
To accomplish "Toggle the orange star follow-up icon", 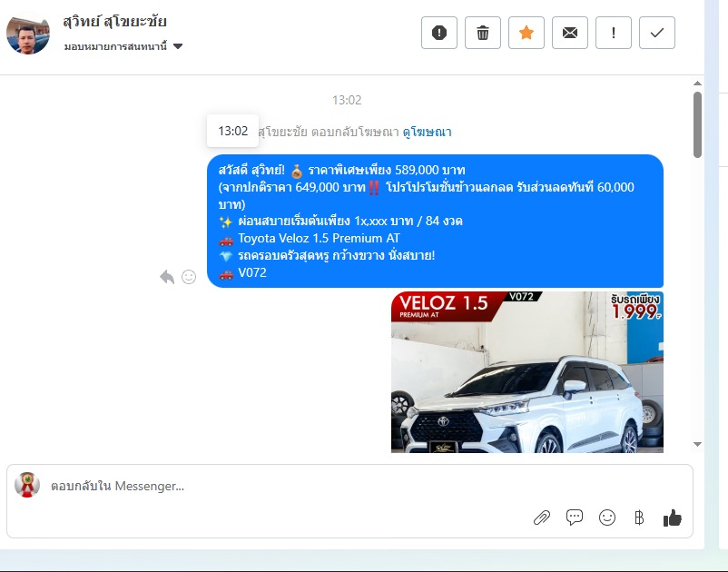I will coord(526,33).
